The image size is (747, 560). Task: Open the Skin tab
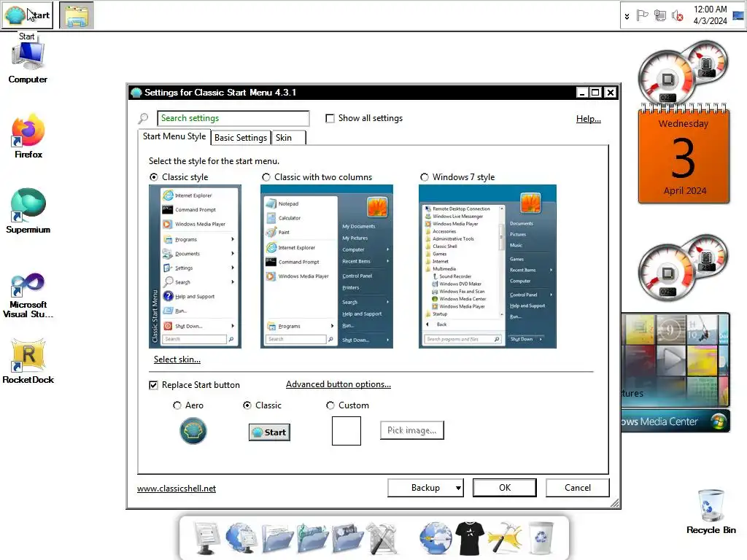click(x=288, y=137)
